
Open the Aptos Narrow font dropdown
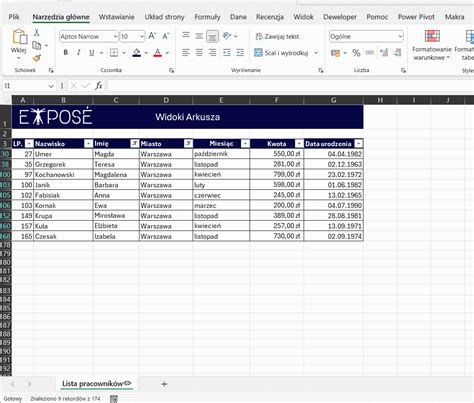point(115,36)
